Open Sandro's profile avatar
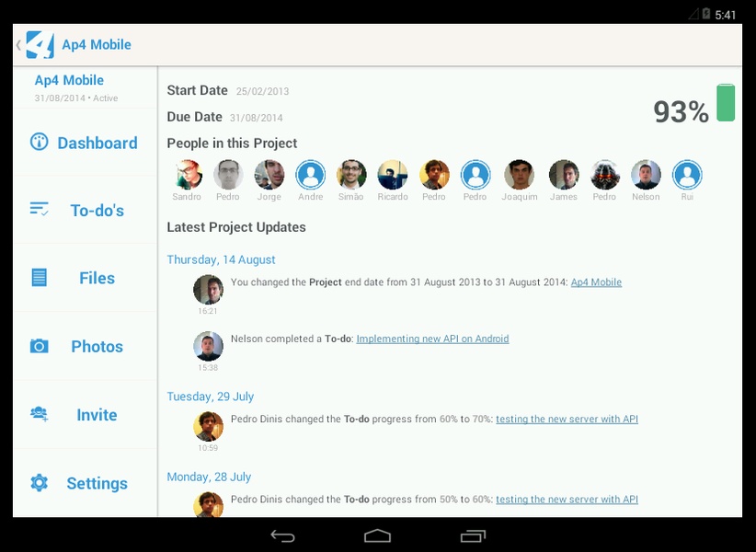This screenshot has height=552, width=756. (187, 175)
